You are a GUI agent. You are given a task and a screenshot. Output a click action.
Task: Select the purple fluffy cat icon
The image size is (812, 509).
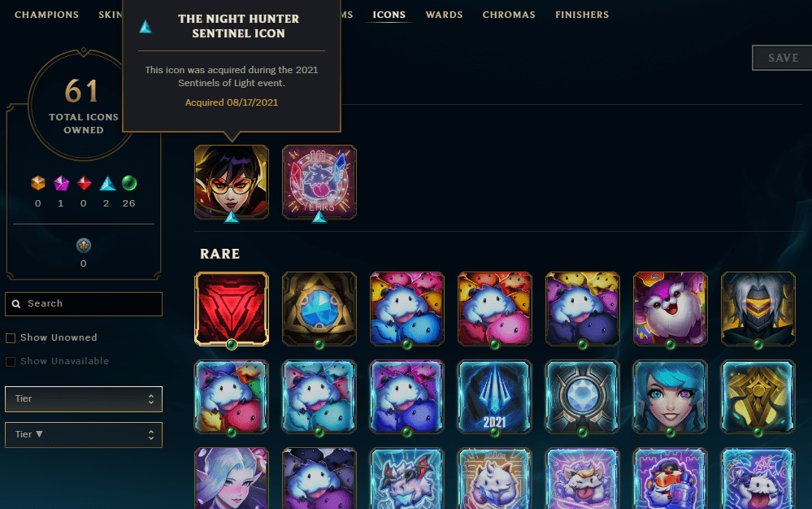[x=670, y=309]
